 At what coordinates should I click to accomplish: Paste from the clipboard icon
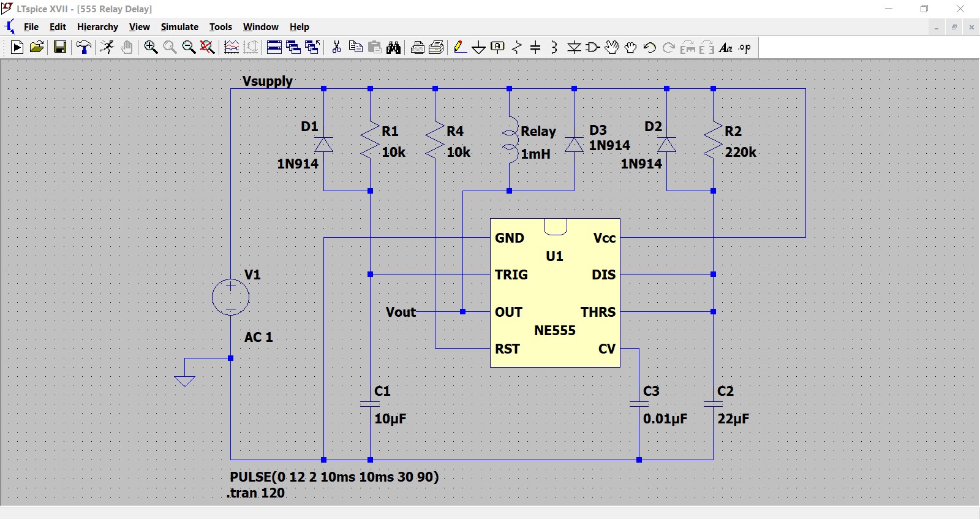tap(375, 47)
